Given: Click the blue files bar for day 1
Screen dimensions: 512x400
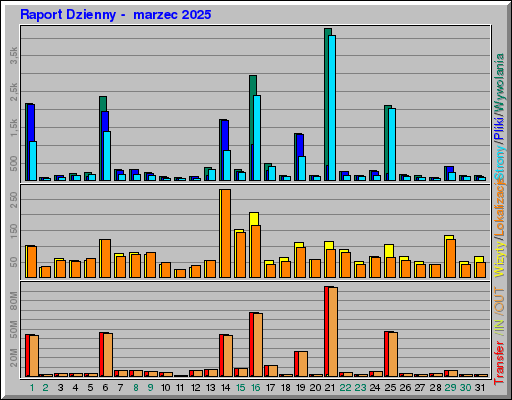Looking at the screenshot, I should pyautogui.click(x=31, y=123).
